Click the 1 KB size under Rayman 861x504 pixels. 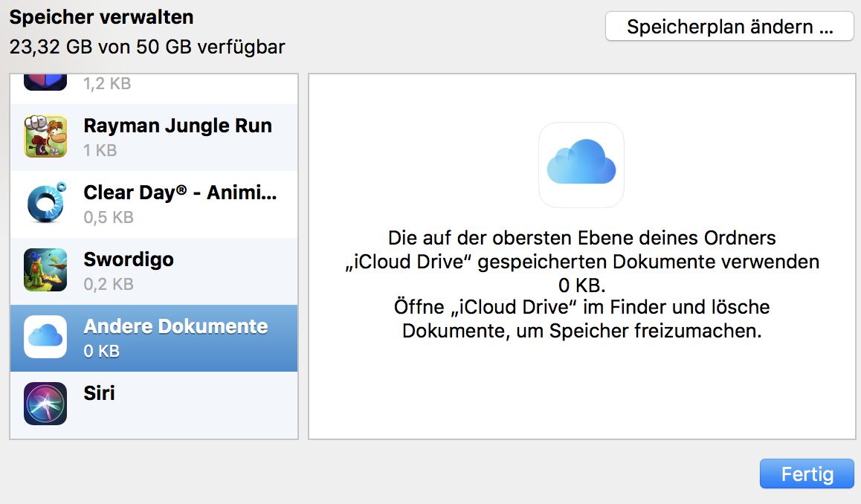point(100,150)
